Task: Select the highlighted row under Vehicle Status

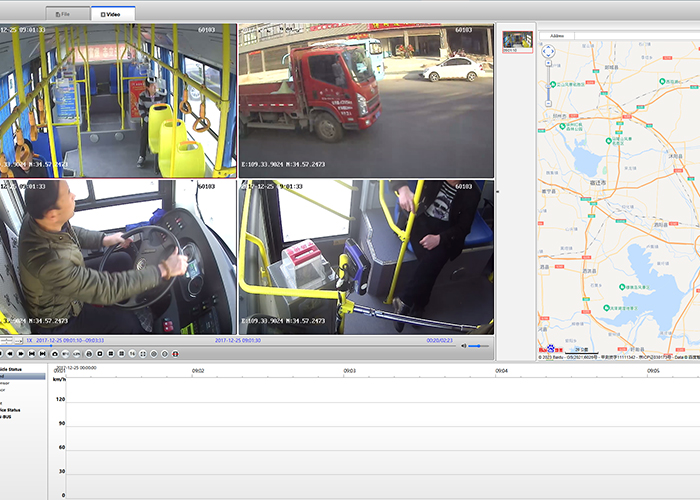Action: [x=22, y=376]
